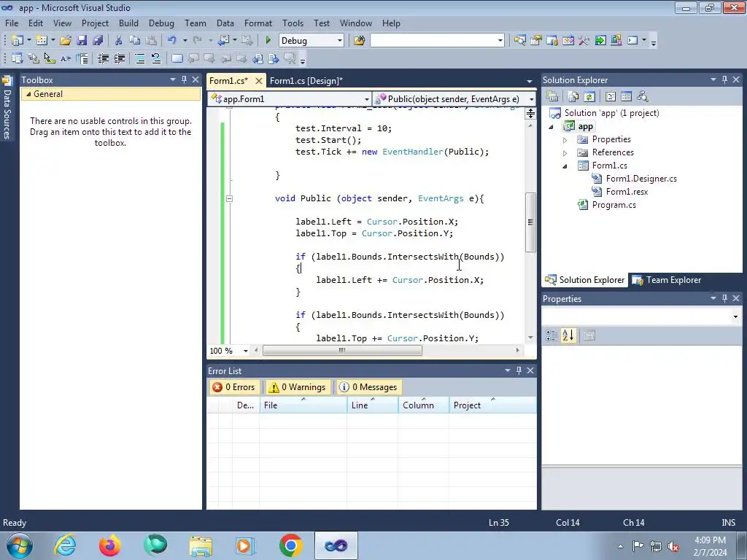This screenshot has width=747, height=560.
Task: Toggle auto-hide pin on Error List panel
Action: tap(519, 370)
